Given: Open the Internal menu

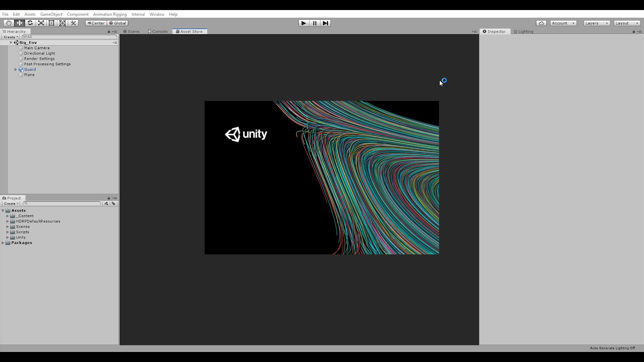Looking at the screenshot, I should 138,15.
